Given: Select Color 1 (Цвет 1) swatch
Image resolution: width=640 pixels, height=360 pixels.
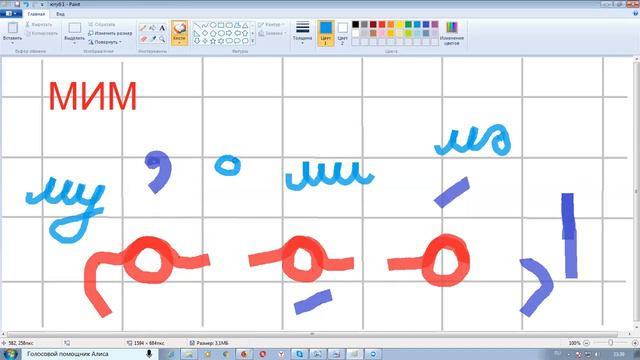Looking at the screenshot, I should tap(326, 33).
